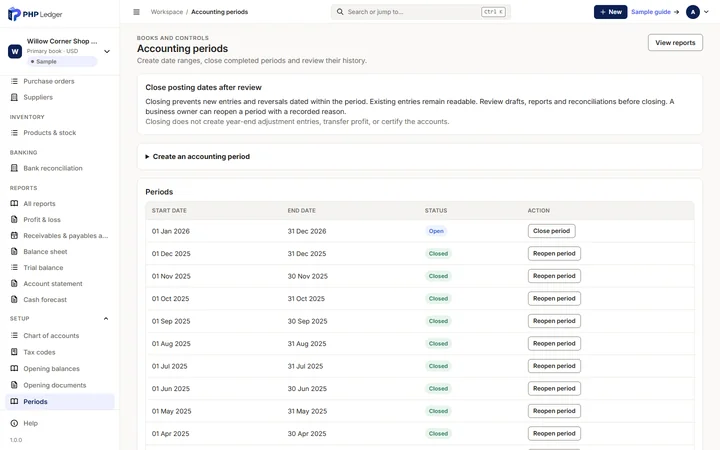Image resolution: width=720 pixels, height=450 pixels.
Task: Click version number 1.0.0
Action: (16, 440)
